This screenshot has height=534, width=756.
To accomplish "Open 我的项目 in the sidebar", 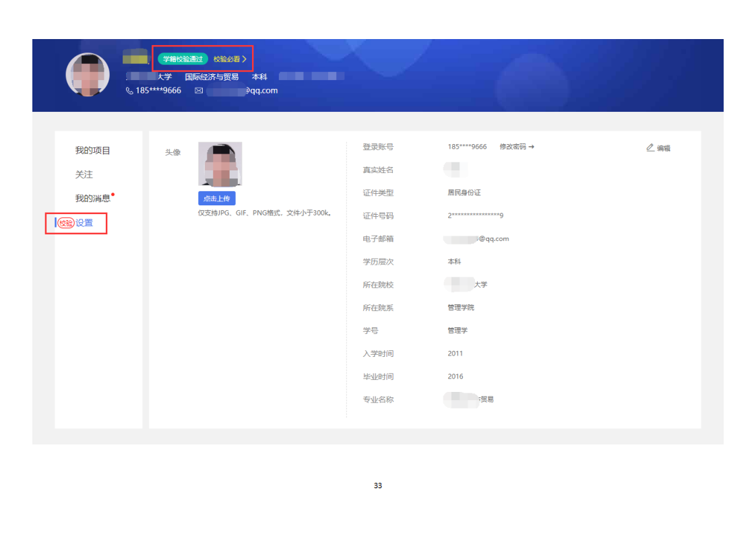I will [x=92, y=150].
